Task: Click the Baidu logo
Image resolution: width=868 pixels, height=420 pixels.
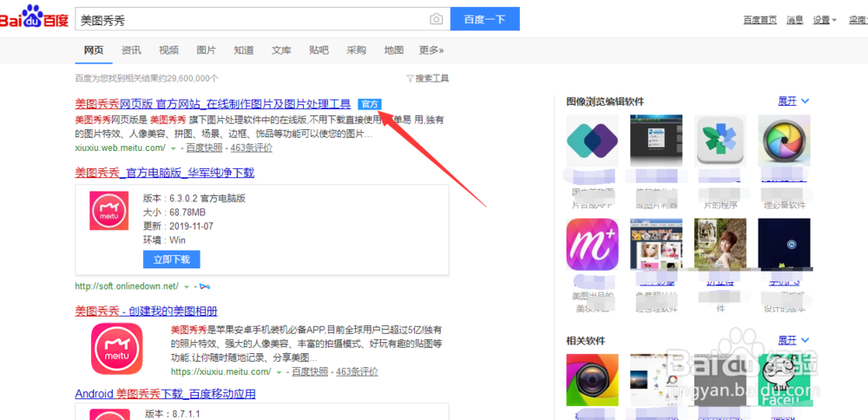Action: 34,18
